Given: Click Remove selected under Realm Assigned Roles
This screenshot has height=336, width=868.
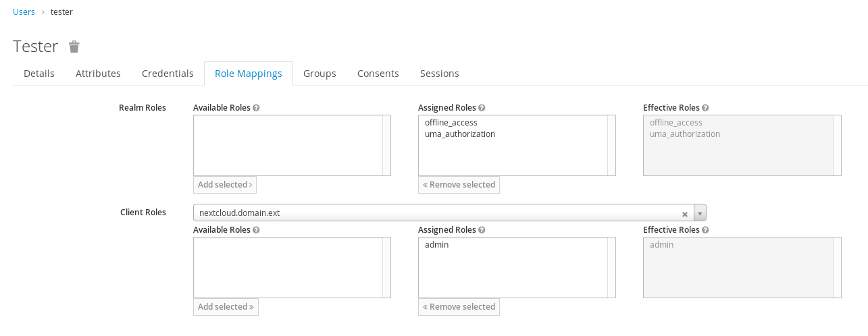Looking at the screenshot, I should [x=459, y=185].
